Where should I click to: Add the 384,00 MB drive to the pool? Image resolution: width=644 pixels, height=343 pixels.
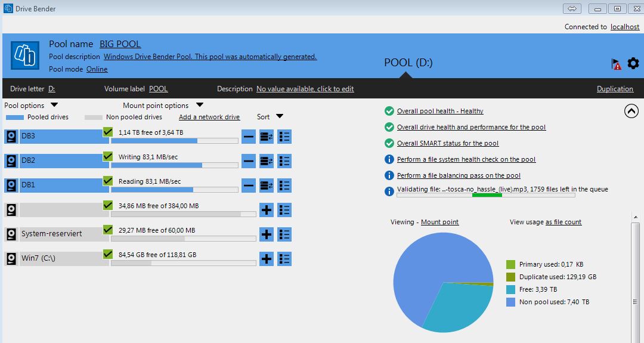267,210
